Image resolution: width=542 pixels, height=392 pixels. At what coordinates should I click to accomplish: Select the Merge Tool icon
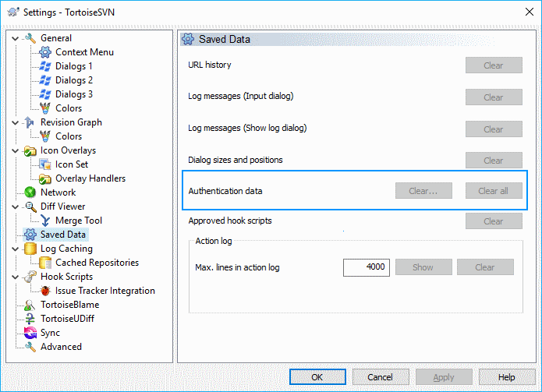coord(45,221)
